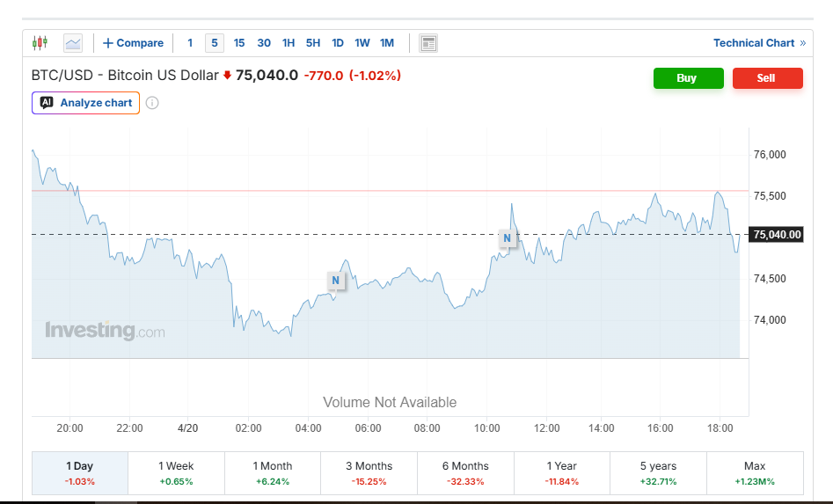
Task: Switch to the 1 Week range tab
Action: pos(176,473)
